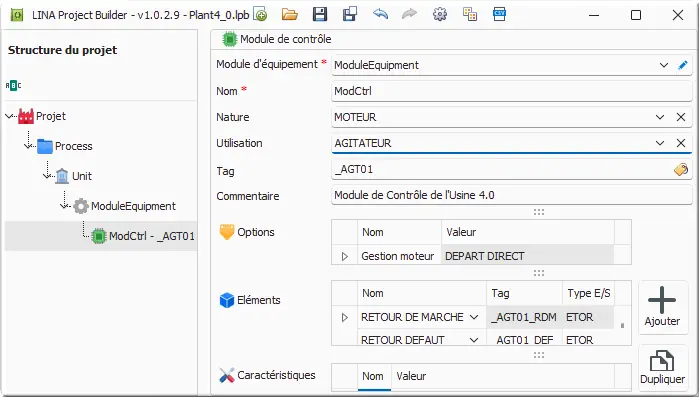Select Process in the project tree

pyautogui.click(x=74, y=146)
